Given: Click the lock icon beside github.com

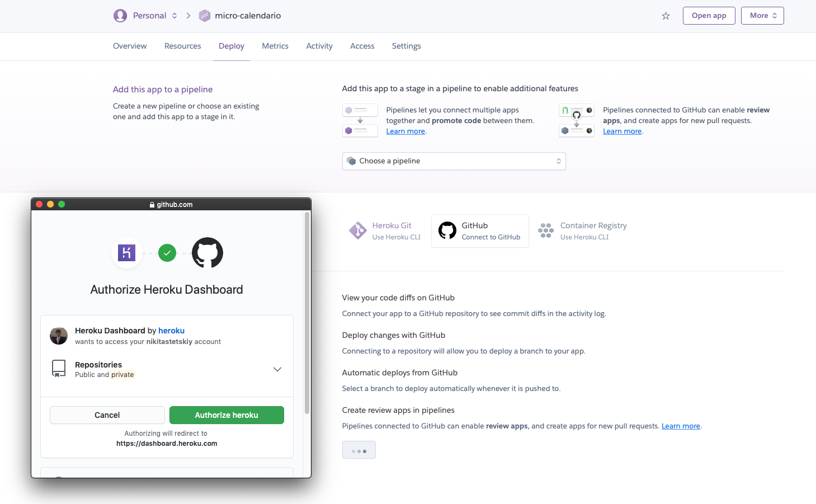Looking at the screenshot, I should tap(152, 205).
